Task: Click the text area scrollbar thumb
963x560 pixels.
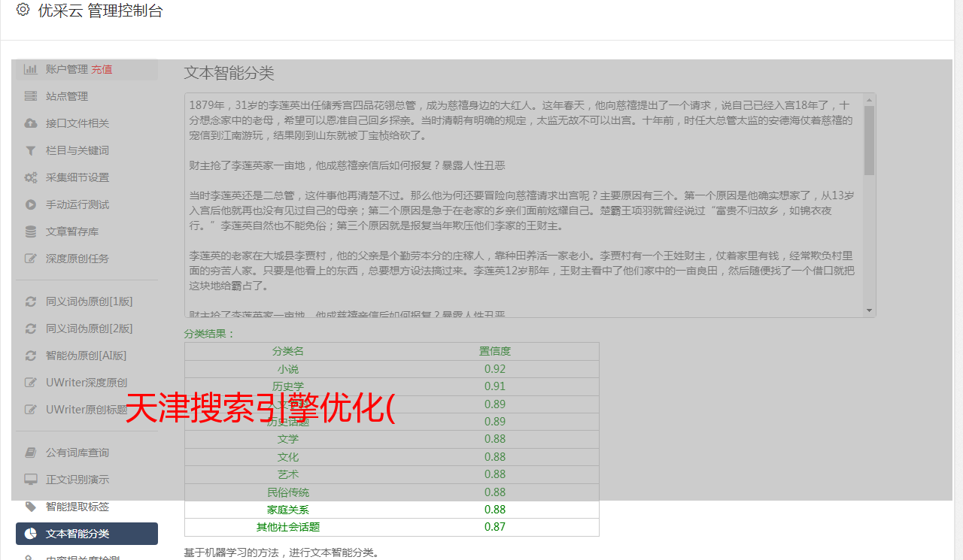Action: pos(870,141)
